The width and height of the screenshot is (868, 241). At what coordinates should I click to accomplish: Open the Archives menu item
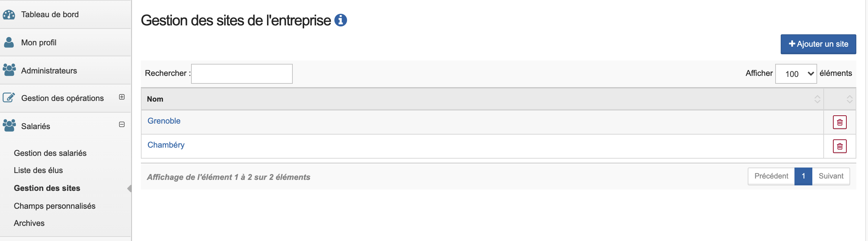click(29, 223)
